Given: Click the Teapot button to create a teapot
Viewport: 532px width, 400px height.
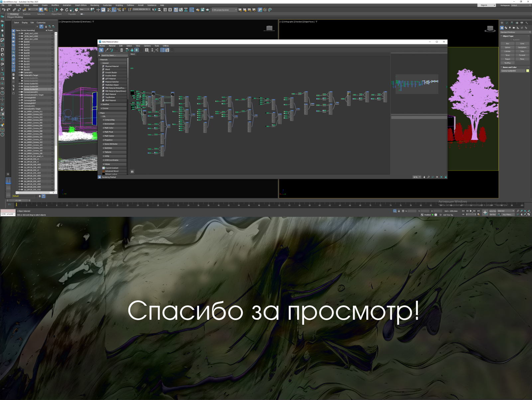Looking at the screenshot, I should pyautogui.click(x=508, y=59).
